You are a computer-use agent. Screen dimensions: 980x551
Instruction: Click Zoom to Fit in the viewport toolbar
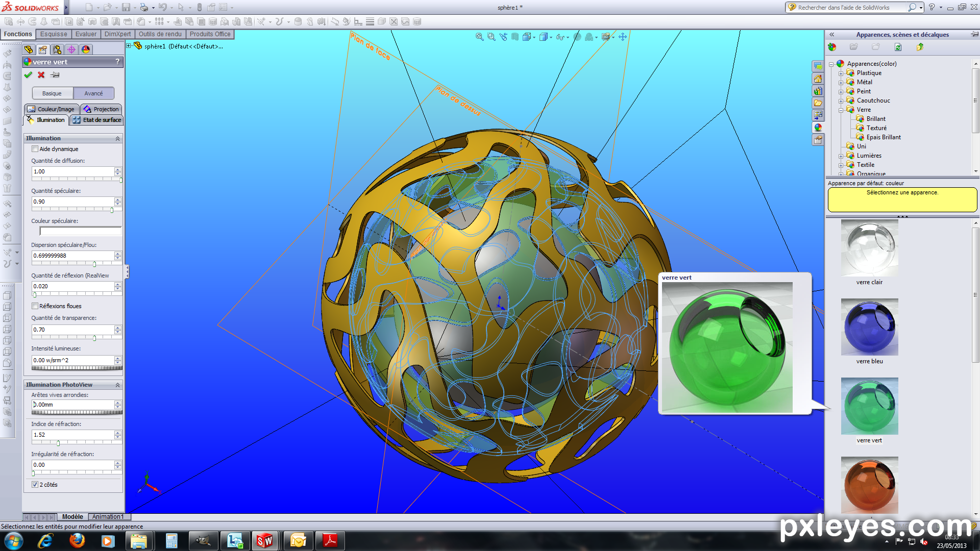point(480,37)
